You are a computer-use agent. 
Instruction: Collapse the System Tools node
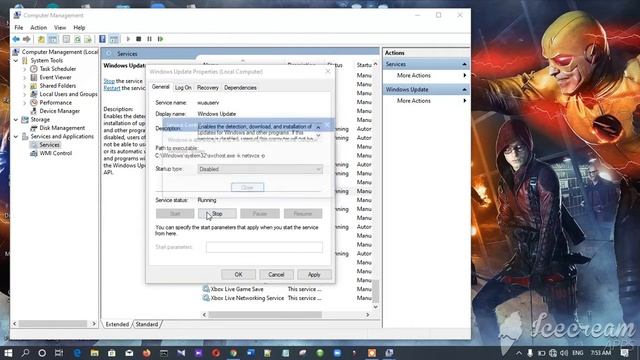pos(16,60)
